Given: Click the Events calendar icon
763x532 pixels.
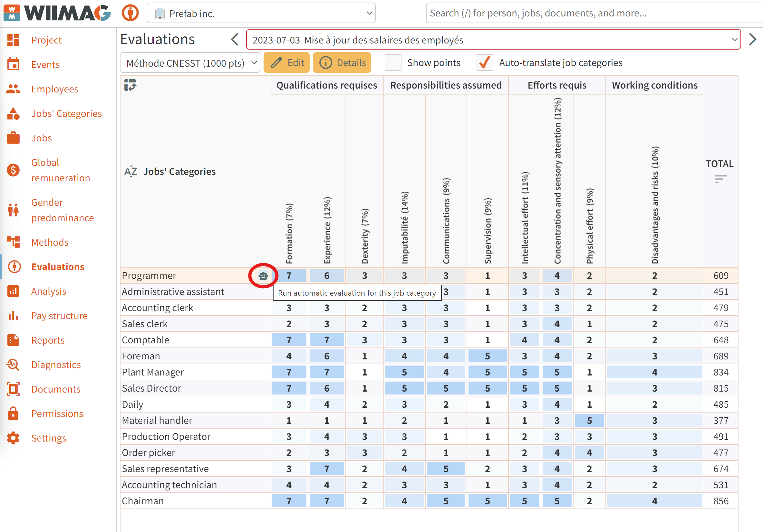Looking at the screenshot, I should pyautogui.click(x=13, y=64).
